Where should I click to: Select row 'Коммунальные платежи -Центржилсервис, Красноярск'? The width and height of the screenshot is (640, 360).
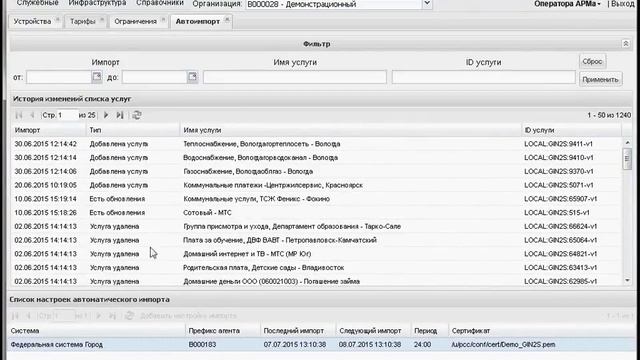[316, 185]
